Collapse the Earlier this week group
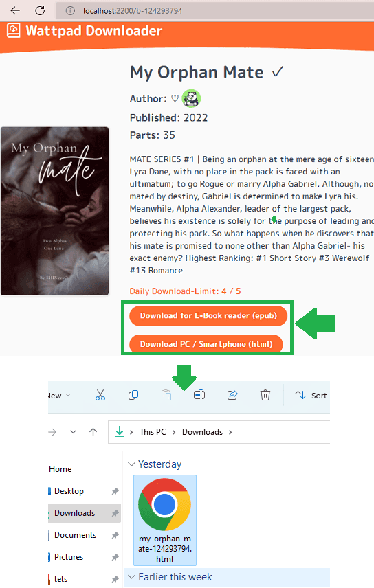374x588 pixels. 131,577
